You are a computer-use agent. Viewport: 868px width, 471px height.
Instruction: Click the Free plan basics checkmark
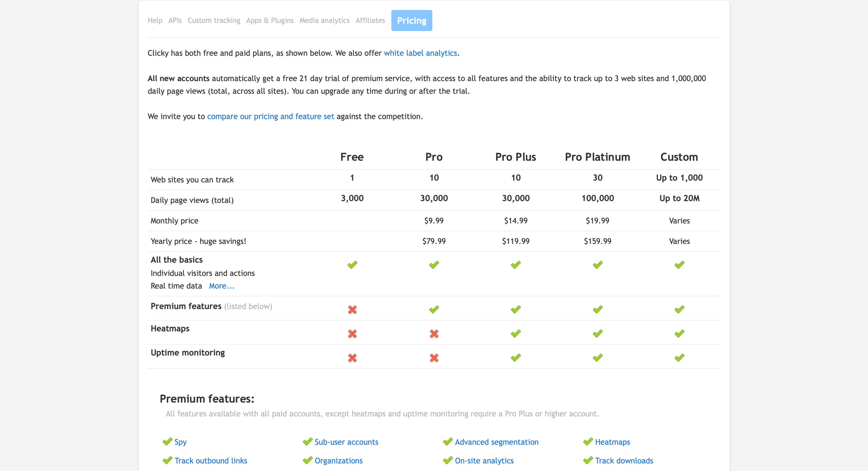[352, 265]
